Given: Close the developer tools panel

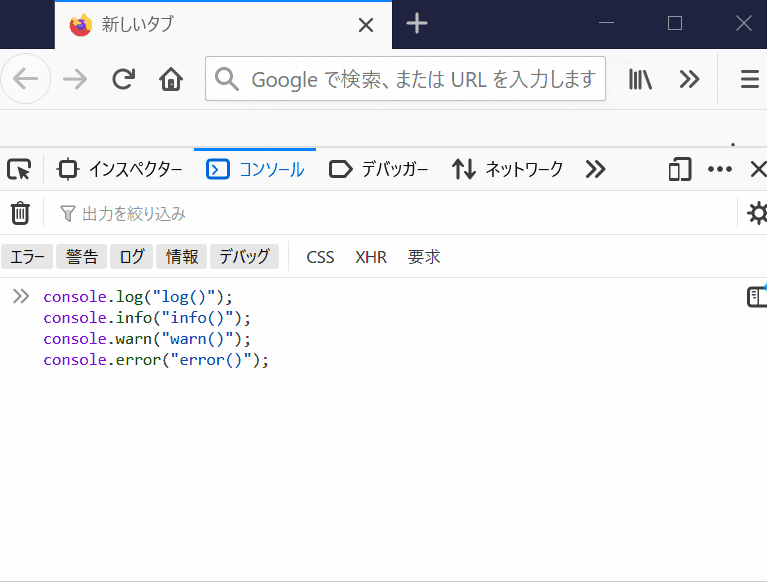Looking at the screenshot, I should (758, 169).
